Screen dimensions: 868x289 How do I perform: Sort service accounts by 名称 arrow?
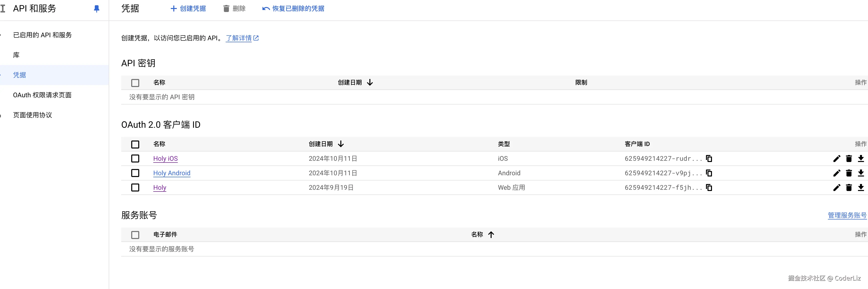pyautogui.click(x=491, y=234)
